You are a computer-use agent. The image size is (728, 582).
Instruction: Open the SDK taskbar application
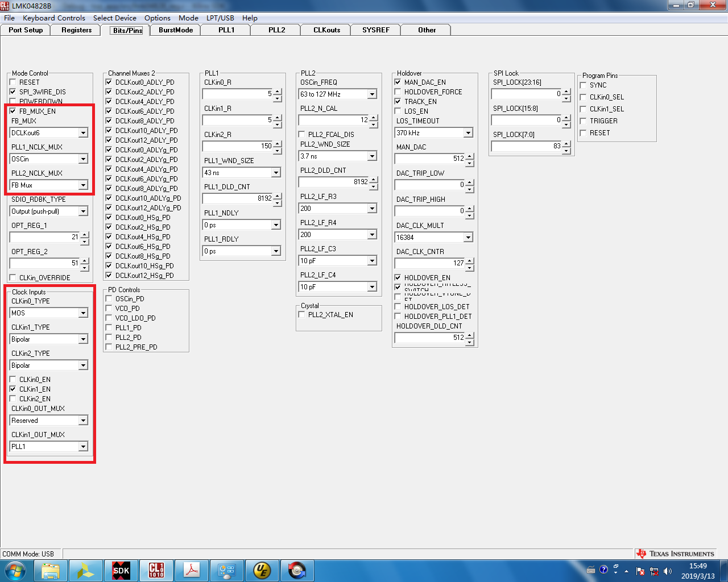pos(121,570)
